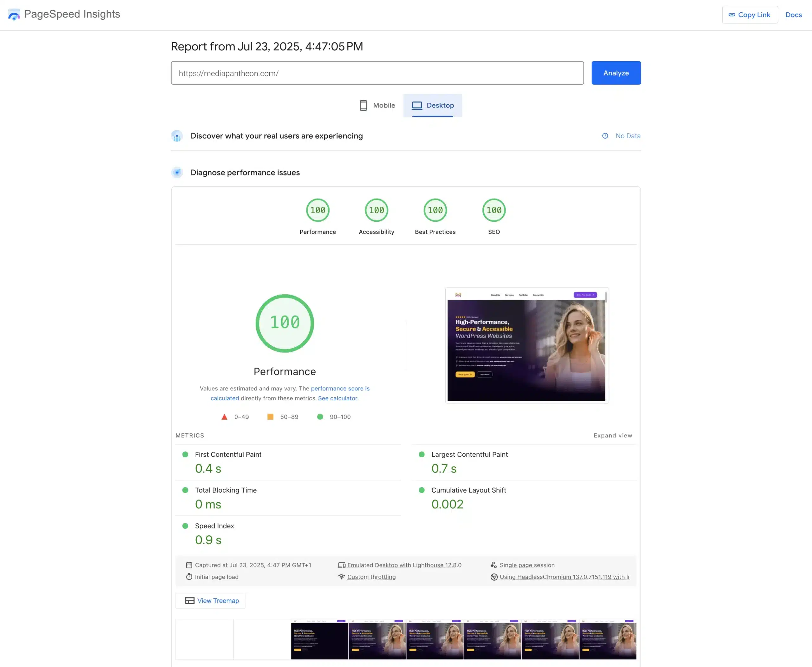812x667 pixels.
Task: Click the PageSpeed Insights logo icon
Action: (x=14, y=15)
